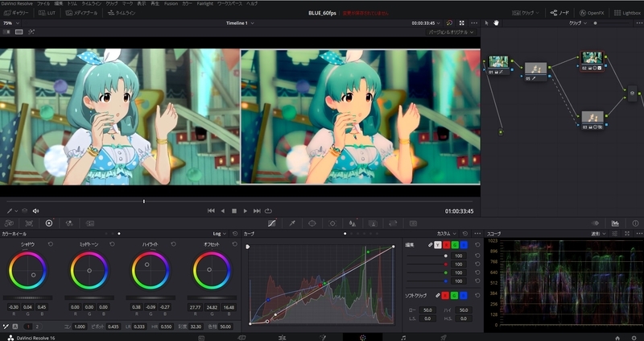This screenshot has width=644, height=341.
Task: Click the play forward button
Action: (x=246, y=211)
